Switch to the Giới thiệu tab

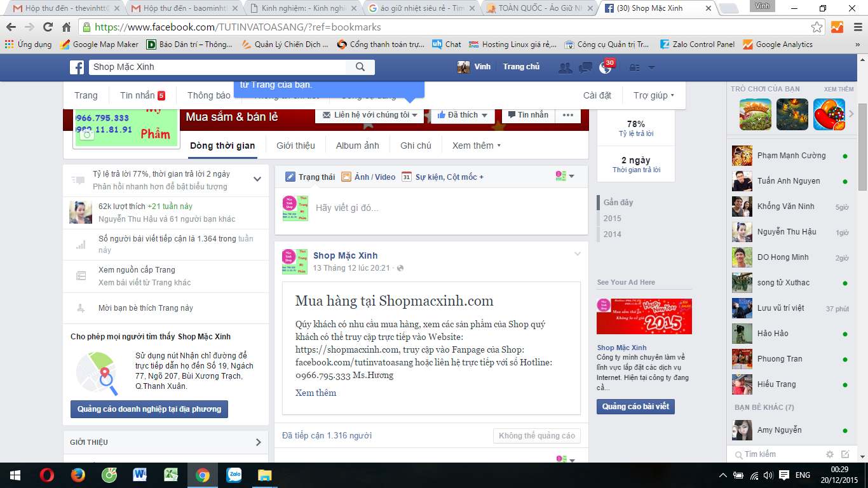(x=295, y=146)
